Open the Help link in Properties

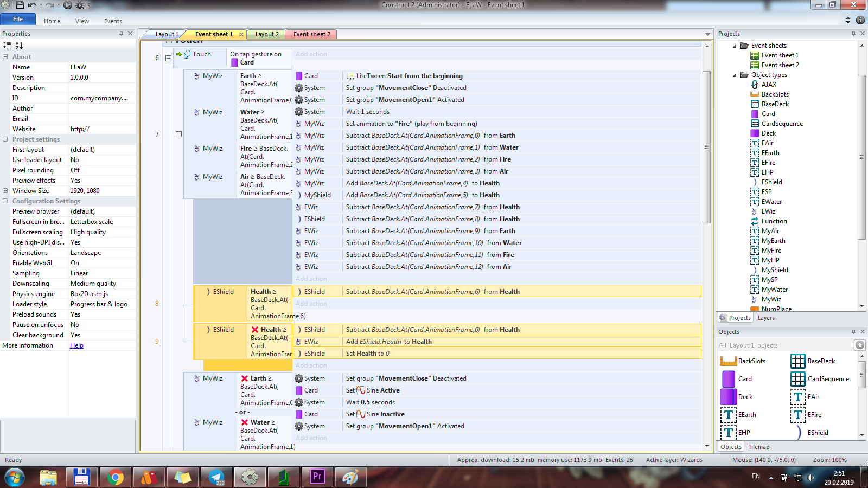point(76,345)
